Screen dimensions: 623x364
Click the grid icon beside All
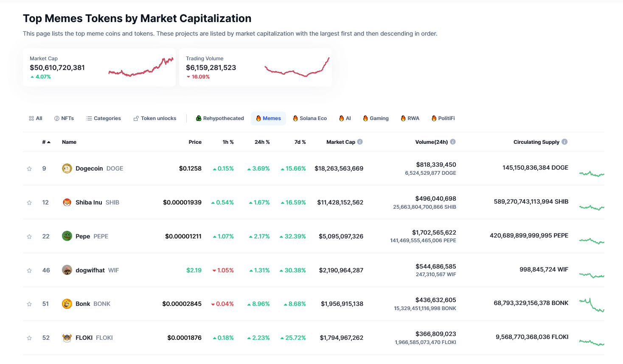pyautogui.click(x=31, y=118)
